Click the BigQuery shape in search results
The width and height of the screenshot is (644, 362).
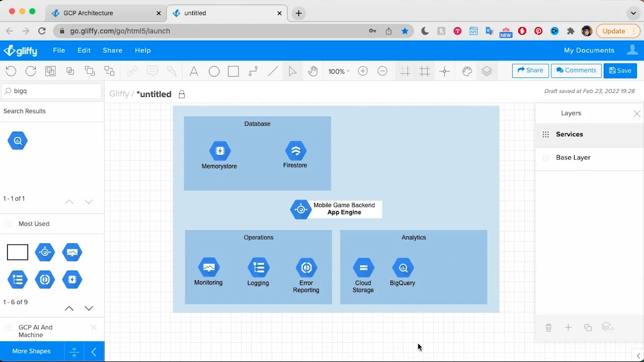18,141
